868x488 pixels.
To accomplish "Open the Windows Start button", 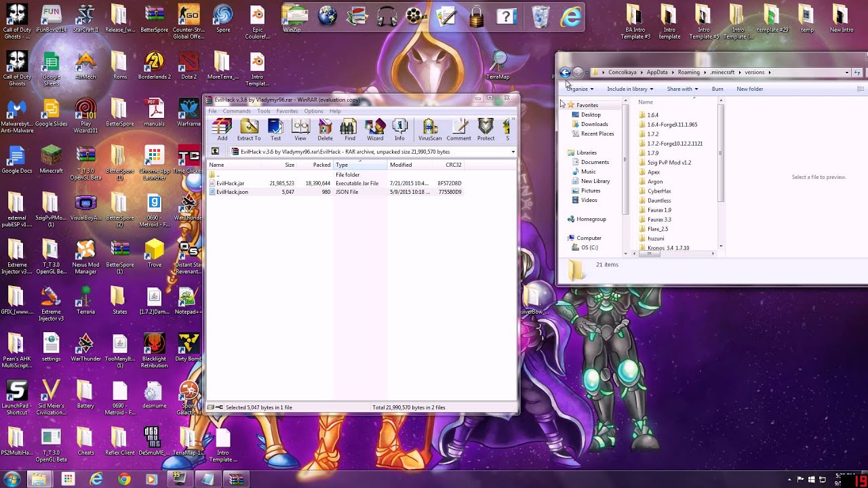I will click(x=12, y=479).
